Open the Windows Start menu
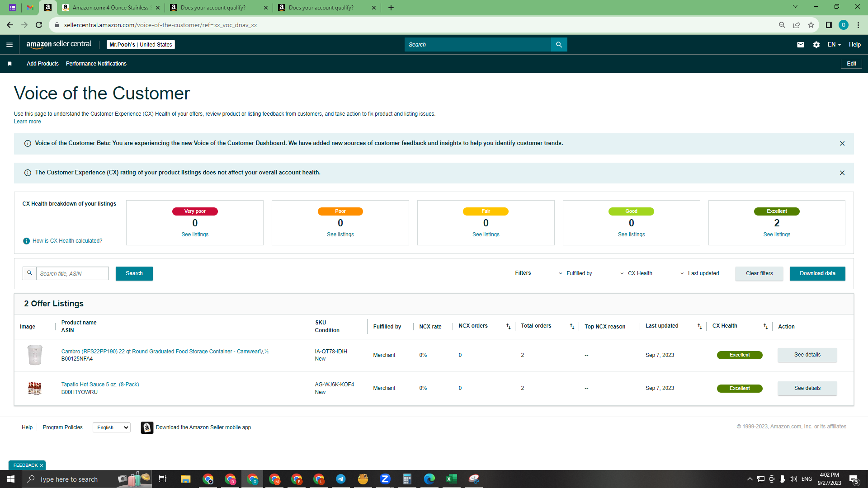 pos(11,479)
